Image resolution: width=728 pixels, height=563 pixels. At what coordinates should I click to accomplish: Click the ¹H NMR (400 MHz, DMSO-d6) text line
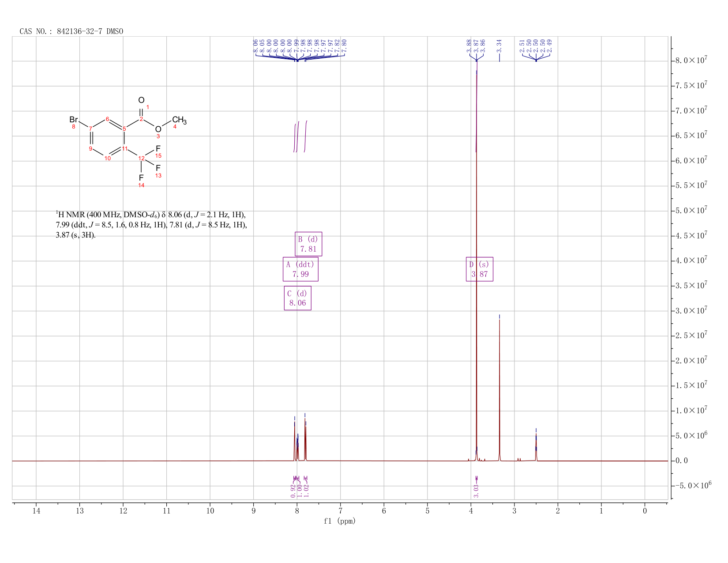(150, 215)
